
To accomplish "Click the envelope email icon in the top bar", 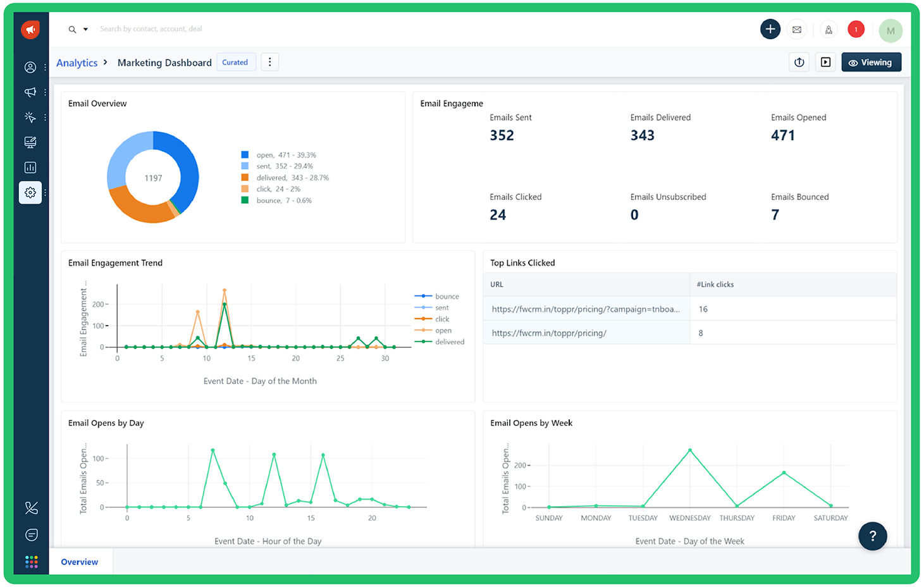I will coord(796,29).
